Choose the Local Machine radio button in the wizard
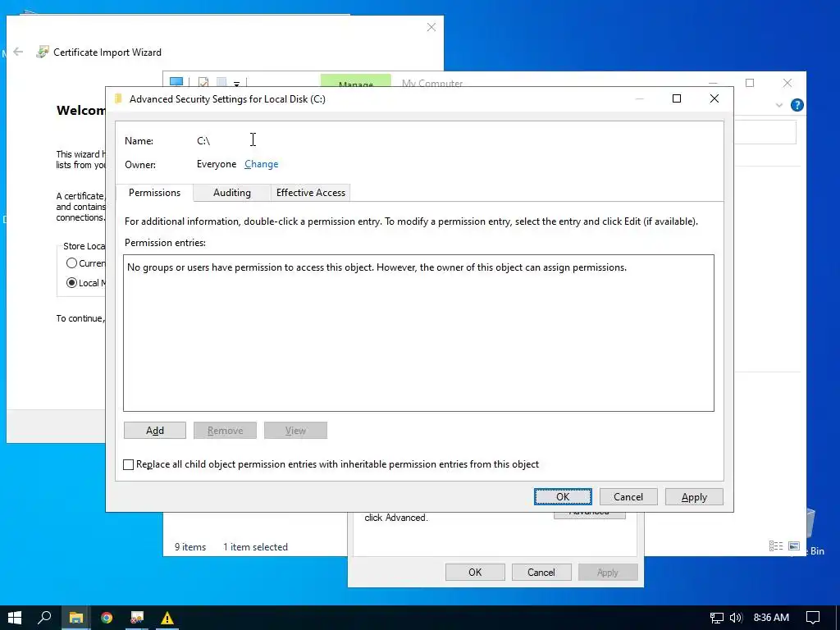Viewport: 840px width, 630px height. point(72,283)
